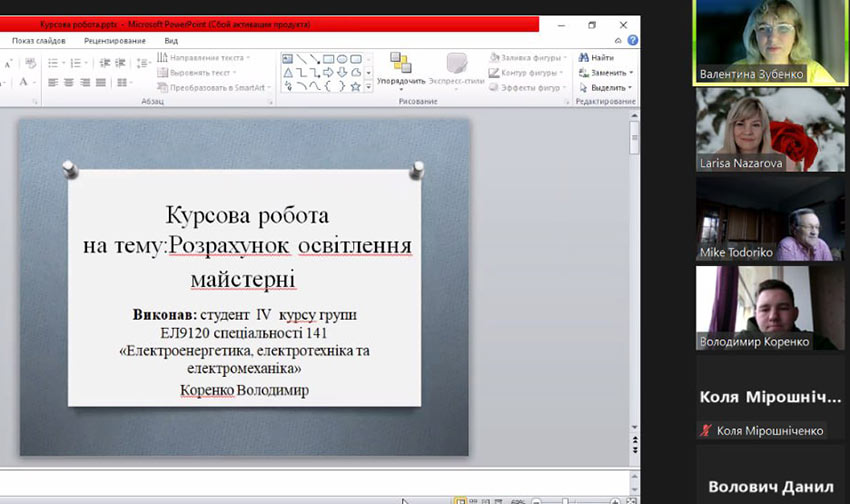Image resolution: width=850 pixels, height=504 pixels.
Task: Open the Выделить (Select) dropdown
Action: coord(604,87)
